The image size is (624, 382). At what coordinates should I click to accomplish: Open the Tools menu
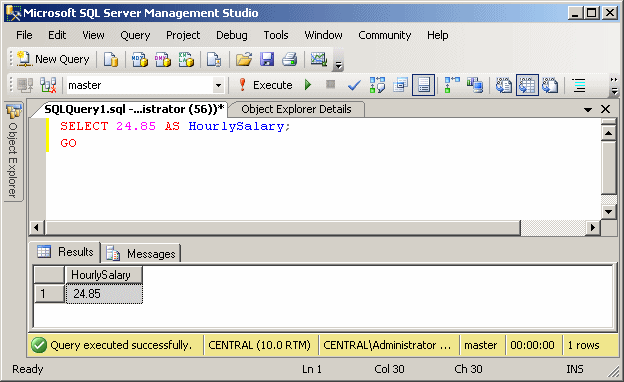point(276,35)
